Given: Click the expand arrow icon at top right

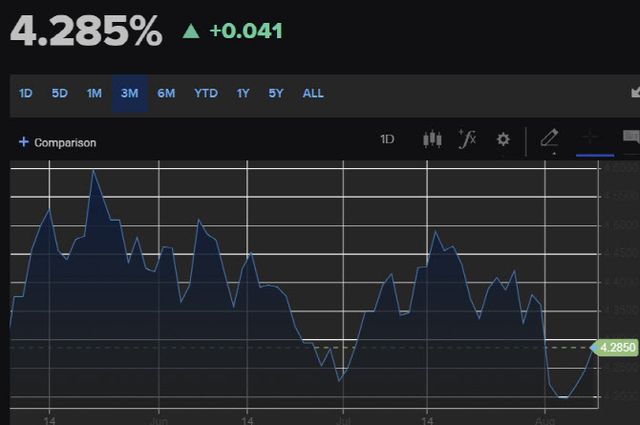Looking at the screenshot, I should (634, 93).
